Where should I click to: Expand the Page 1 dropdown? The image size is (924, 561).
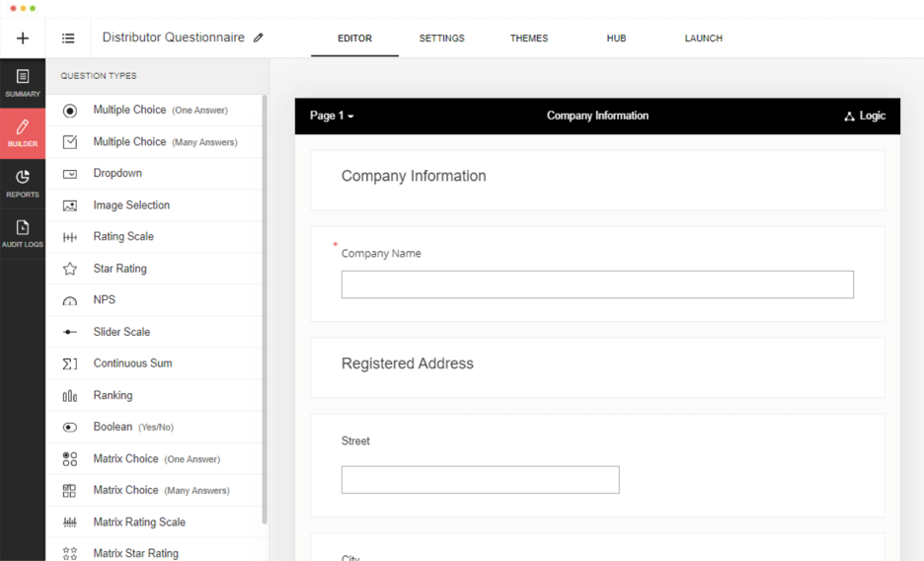[x=332, y=116]
